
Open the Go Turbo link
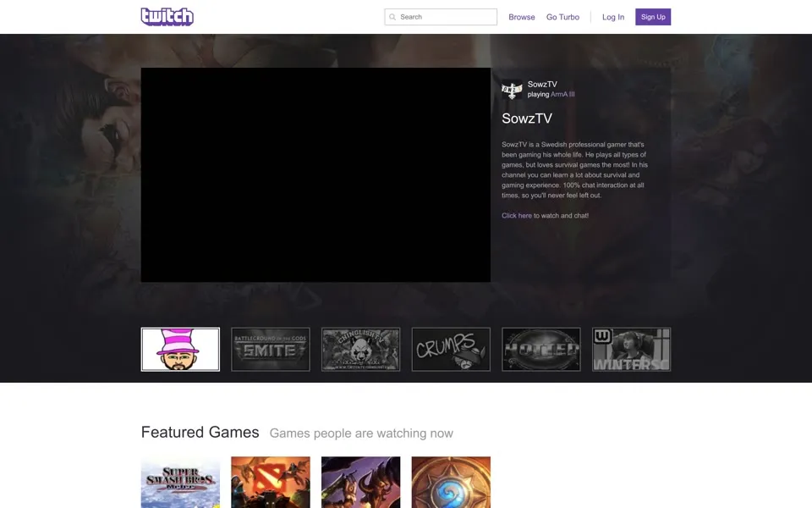[562, 17]
